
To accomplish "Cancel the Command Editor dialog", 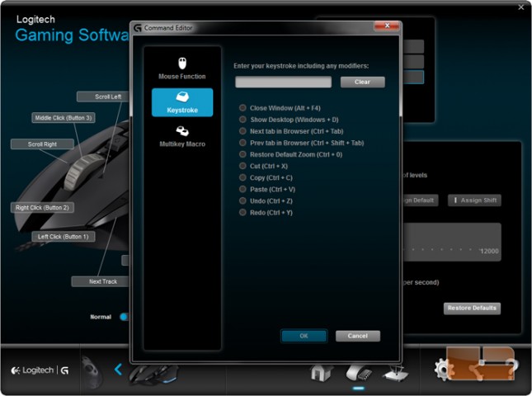I will pos(358,336).
